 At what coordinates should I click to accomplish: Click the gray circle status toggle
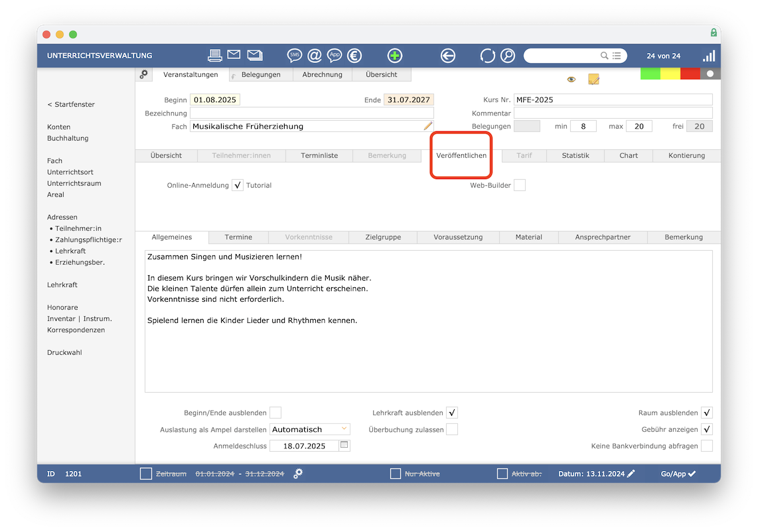click(710, 74)
